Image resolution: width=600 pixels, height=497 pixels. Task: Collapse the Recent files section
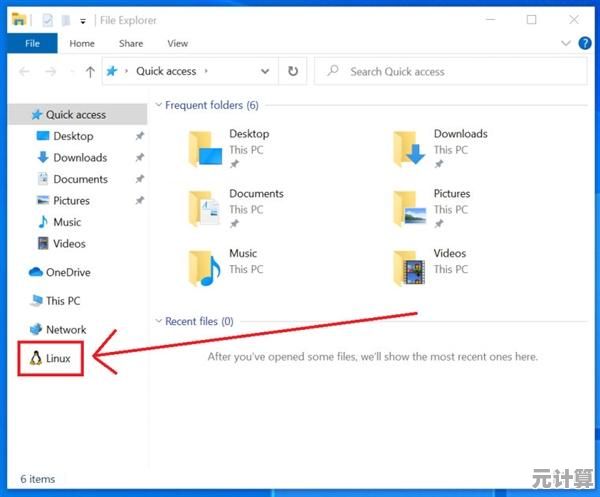158,321
